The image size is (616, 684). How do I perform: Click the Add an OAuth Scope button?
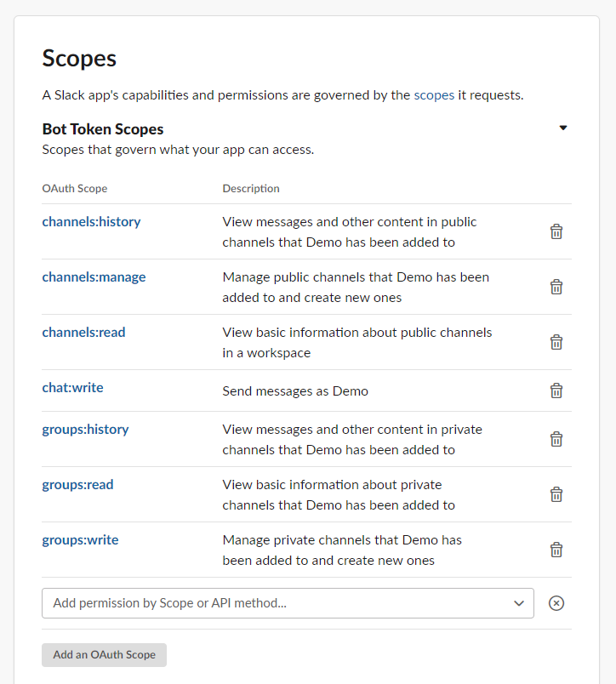(x=104, y=655)
